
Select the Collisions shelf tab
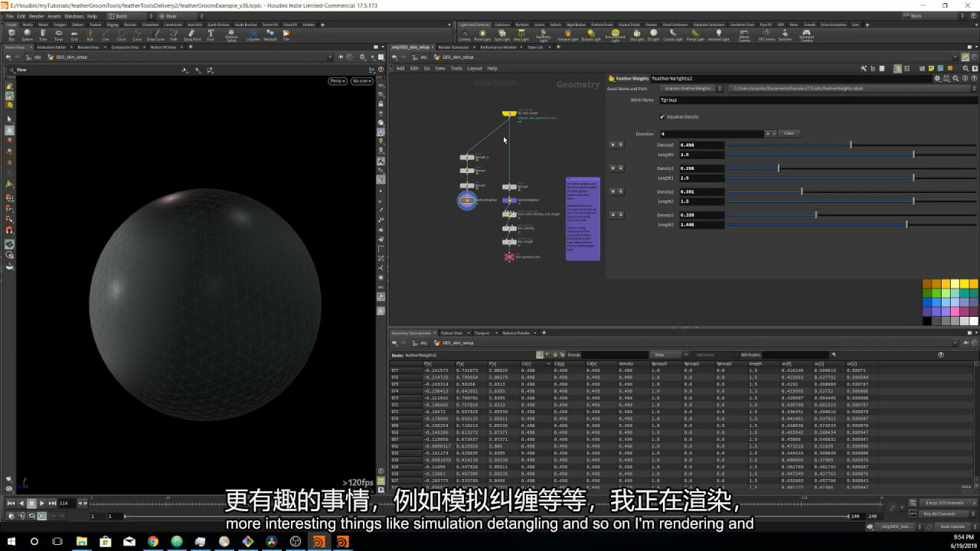point(502,24)
